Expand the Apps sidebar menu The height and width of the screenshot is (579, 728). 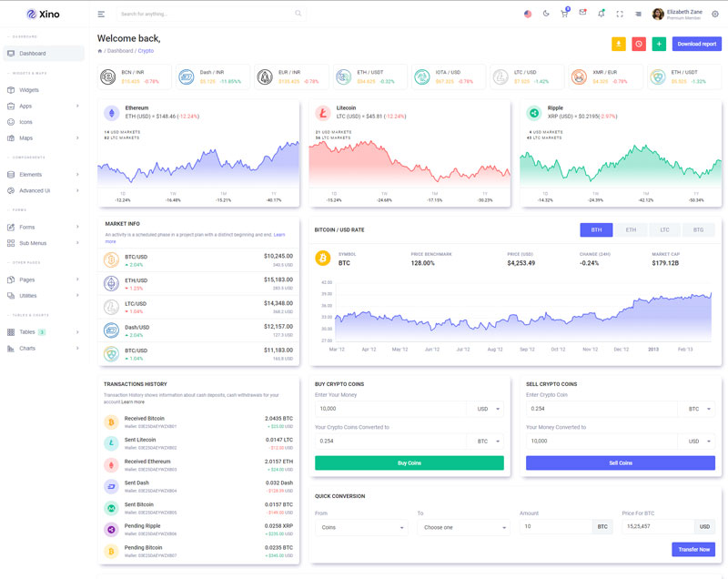point(43,107)
